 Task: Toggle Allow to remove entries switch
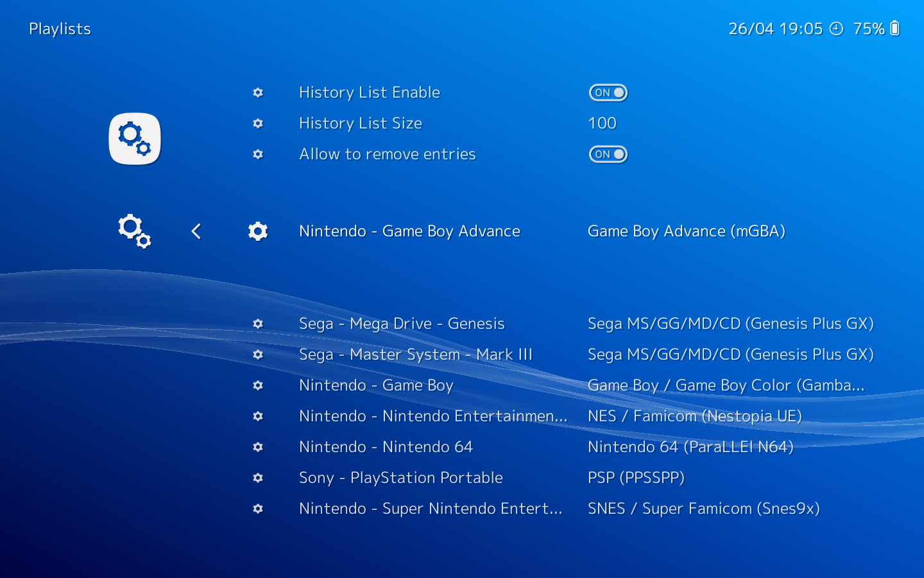608,154
